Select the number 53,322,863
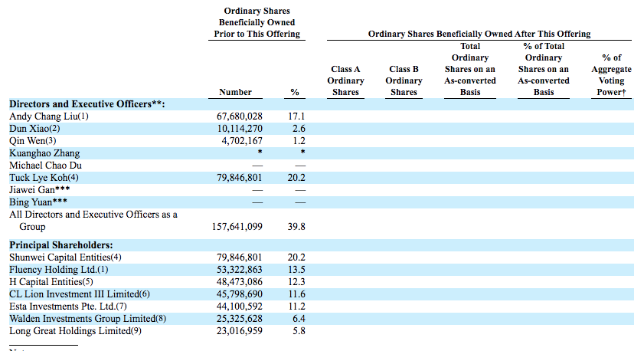Screen dimensions: 644x351 [240, 270]
